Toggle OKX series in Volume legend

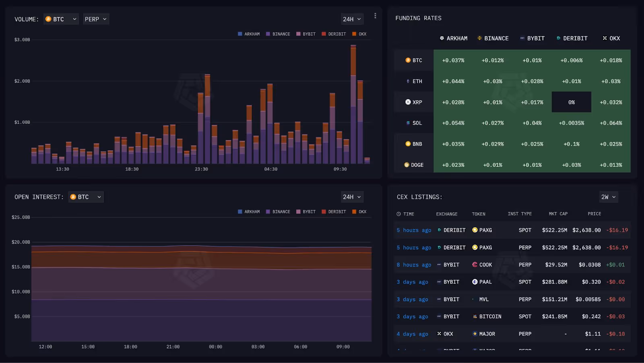[x=359, y=34]
